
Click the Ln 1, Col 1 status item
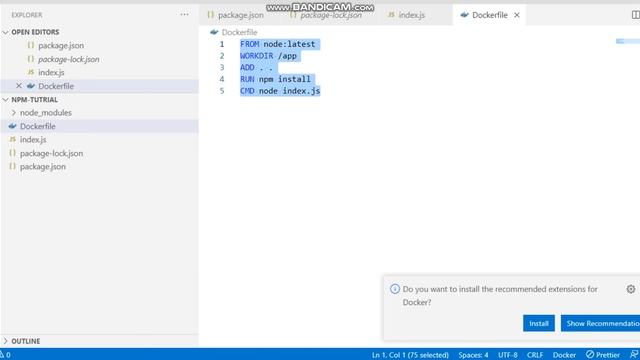pyautogui.click(x=410, y=355)
